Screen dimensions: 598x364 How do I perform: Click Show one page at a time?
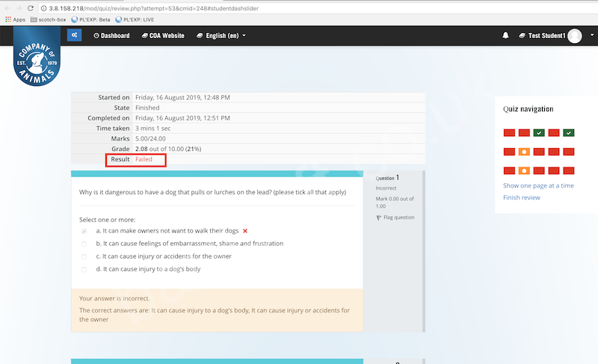538,185
